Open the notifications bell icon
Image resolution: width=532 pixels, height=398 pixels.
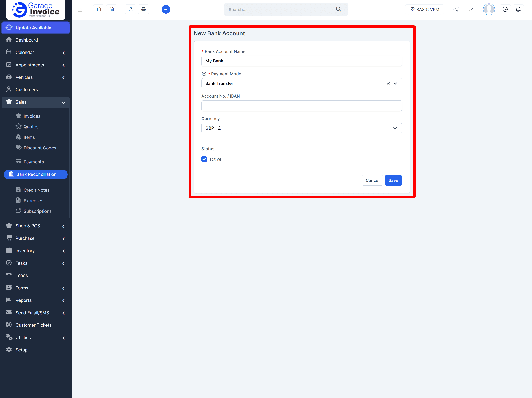[x=518, y=9]
